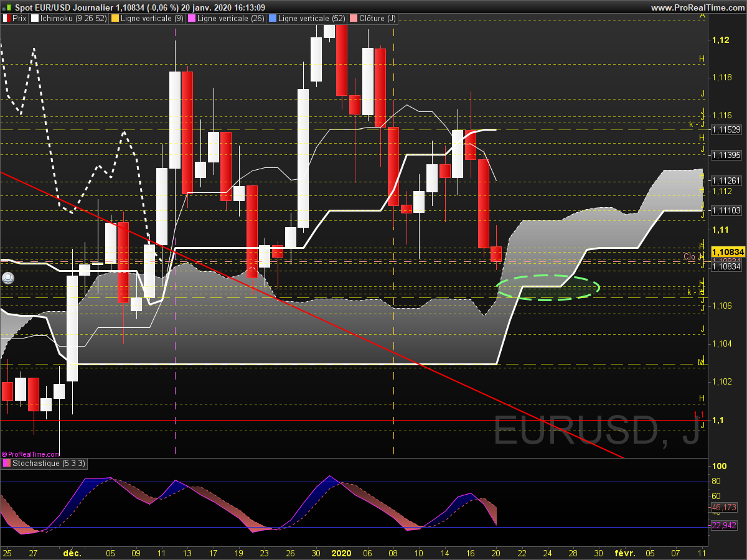The height and width of the screenshot is (560, 747).
Task: Click date 23 on time axis
Action: (x=265, y=553)
